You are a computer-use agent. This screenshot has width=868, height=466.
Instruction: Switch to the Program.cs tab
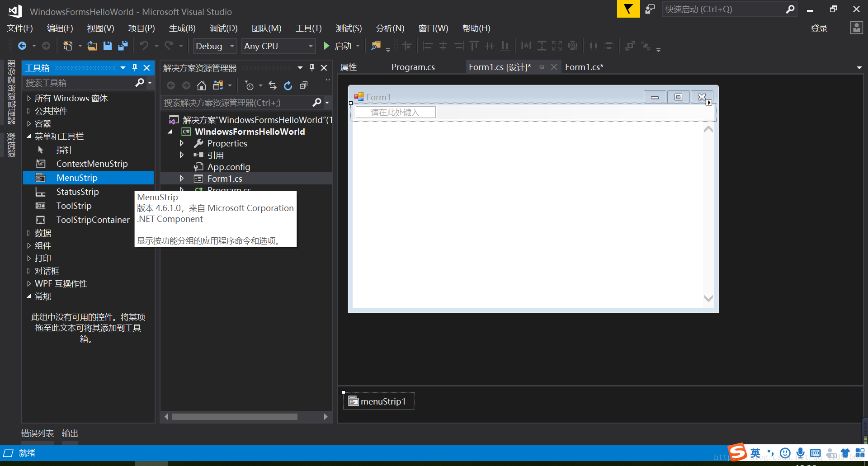click(413, 67)
